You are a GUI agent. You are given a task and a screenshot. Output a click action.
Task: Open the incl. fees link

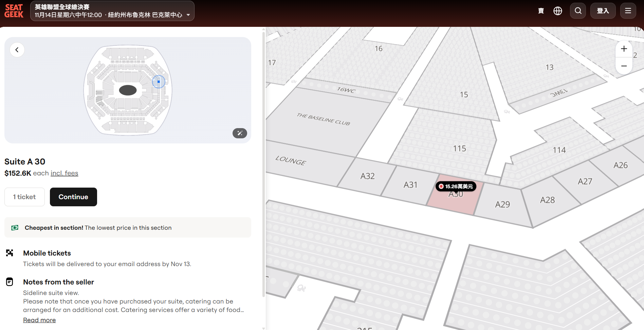pyautogui.click(x=64, y=173)
